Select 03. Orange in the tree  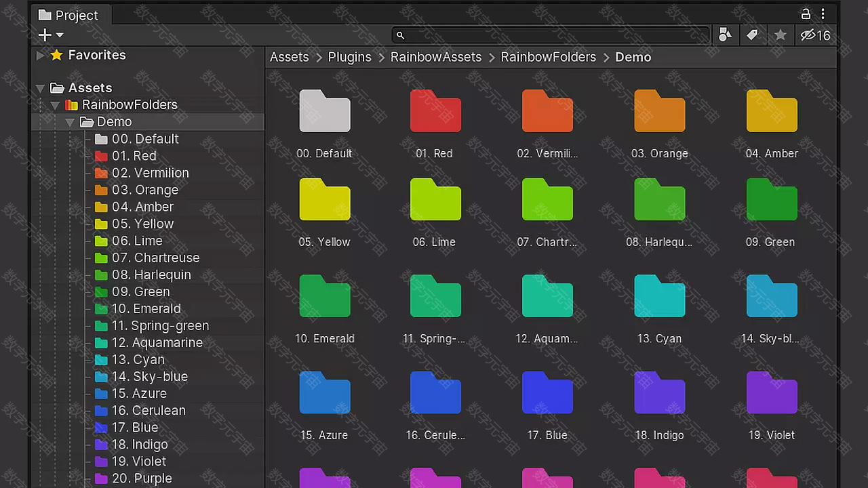pos(145,190)
